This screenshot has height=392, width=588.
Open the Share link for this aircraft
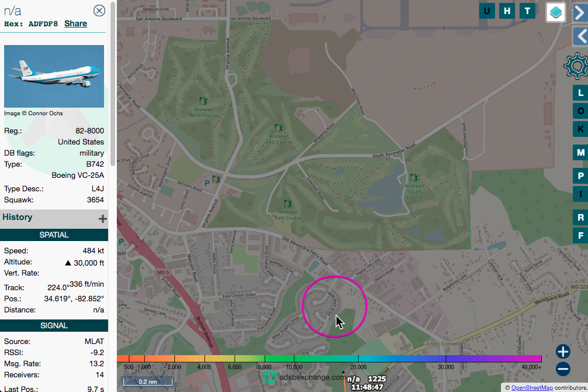coord(75,23)
